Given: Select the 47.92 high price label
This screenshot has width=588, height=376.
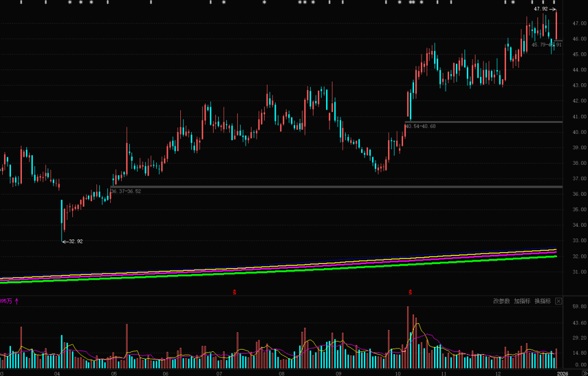Looking at the screenshot, I should (540, 9).
